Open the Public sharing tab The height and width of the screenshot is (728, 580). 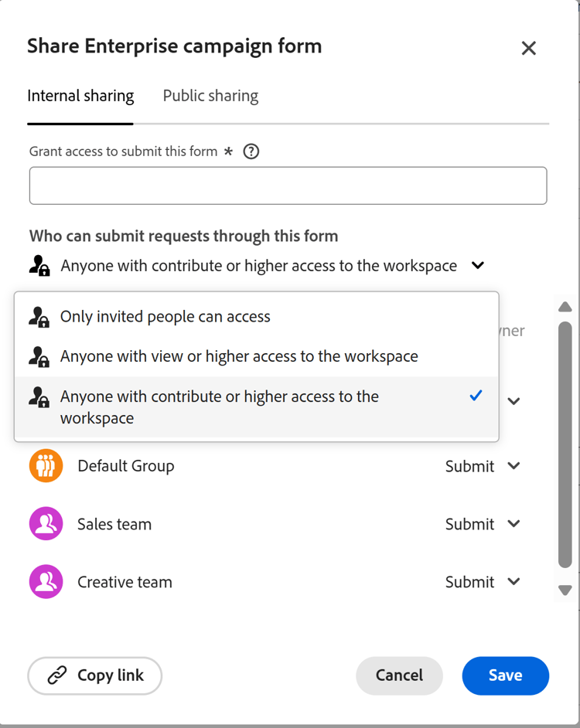point(210,96)
